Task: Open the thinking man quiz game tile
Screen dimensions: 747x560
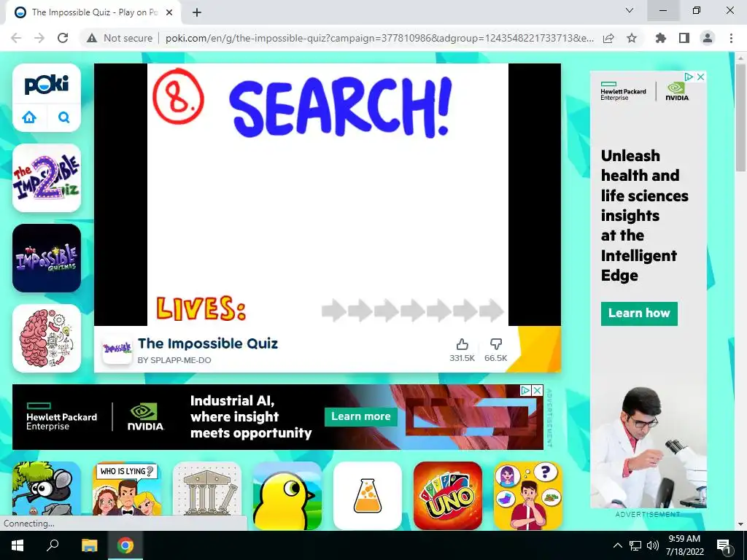Action: pos(528,495)
